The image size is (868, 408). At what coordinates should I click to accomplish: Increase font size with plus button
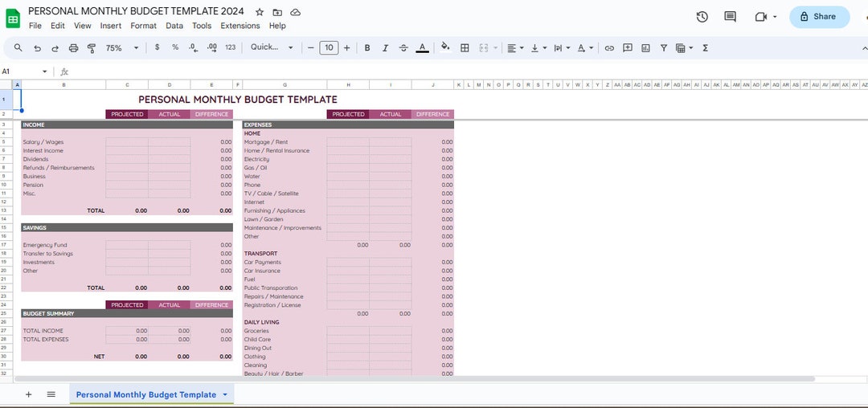pyautogui.click(x=346, y=48)
